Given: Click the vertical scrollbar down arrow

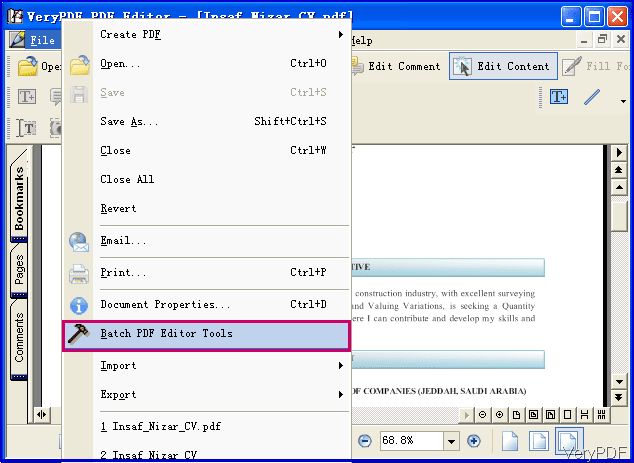Looking at the screenshot, I should 619,381.
